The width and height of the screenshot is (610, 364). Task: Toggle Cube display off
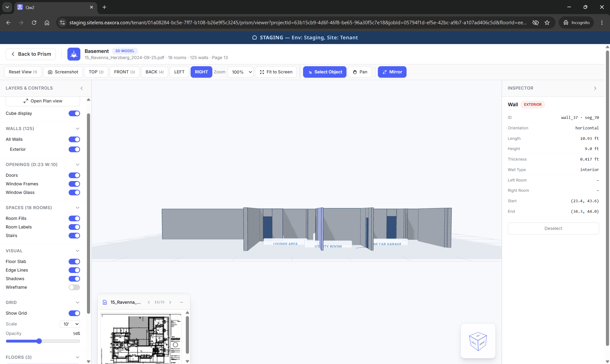pyautogui.click(x=74, y=113)
